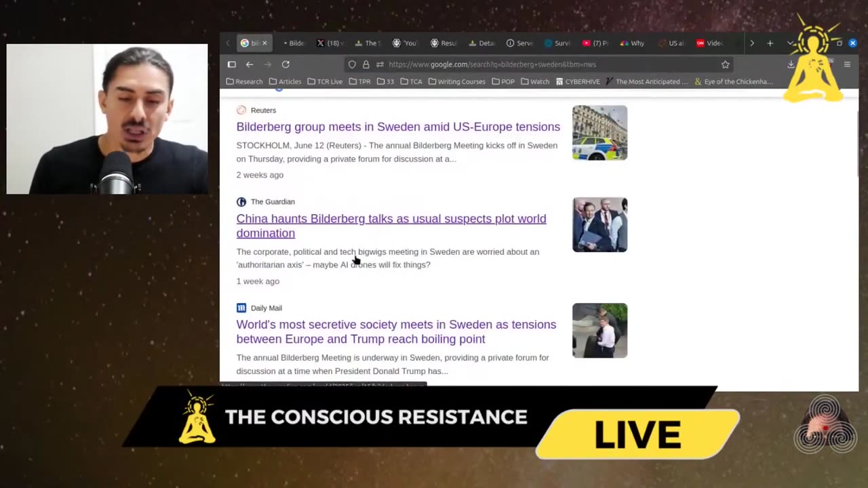The width and height of the screenshot is (868, 488).
Task: Switch to the 'Survi' tab
Action: [x=557, y=43]
